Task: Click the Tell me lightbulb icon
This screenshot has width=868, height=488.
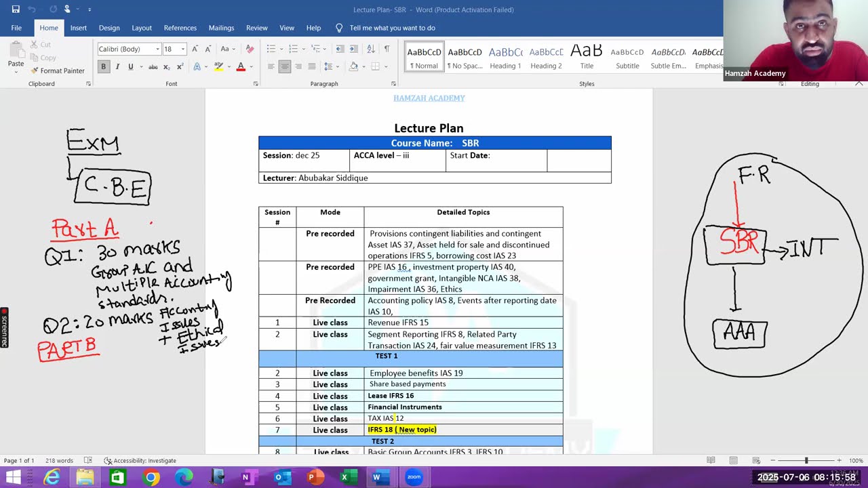Action: coord(339,28)
